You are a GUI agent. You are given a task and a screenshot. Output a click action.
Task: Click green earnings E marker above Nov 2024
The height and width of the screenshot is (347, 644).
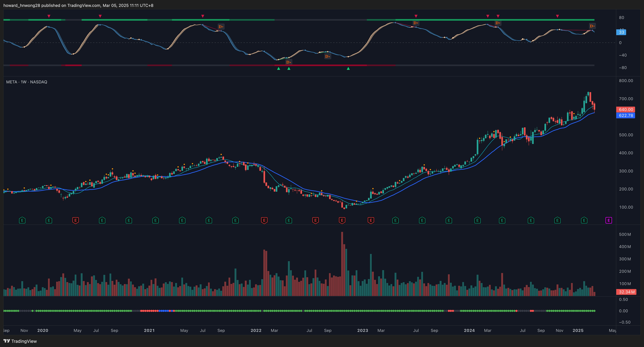(x=557, y=220)
